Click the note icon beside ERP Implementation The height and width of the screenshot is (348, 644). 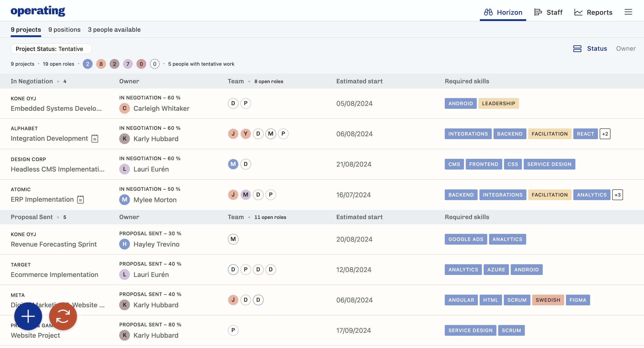[x=80, y=199]
